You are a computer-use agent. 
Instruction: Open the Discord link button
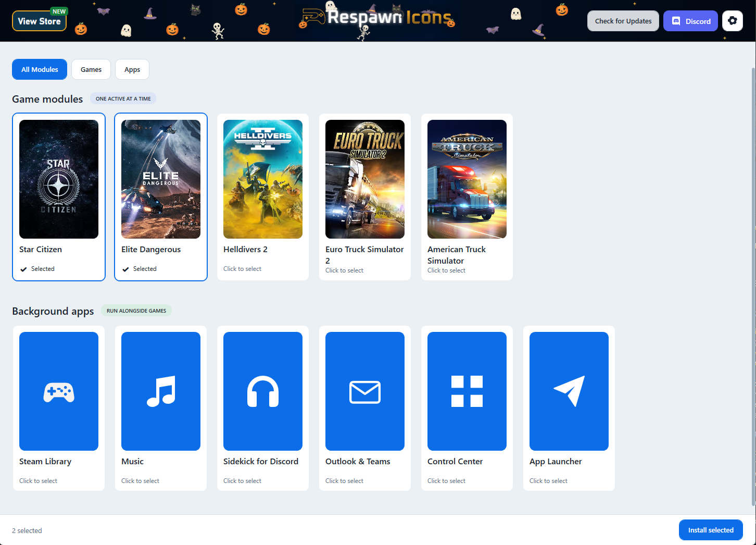pyautogui.click(x=691, y=21)
